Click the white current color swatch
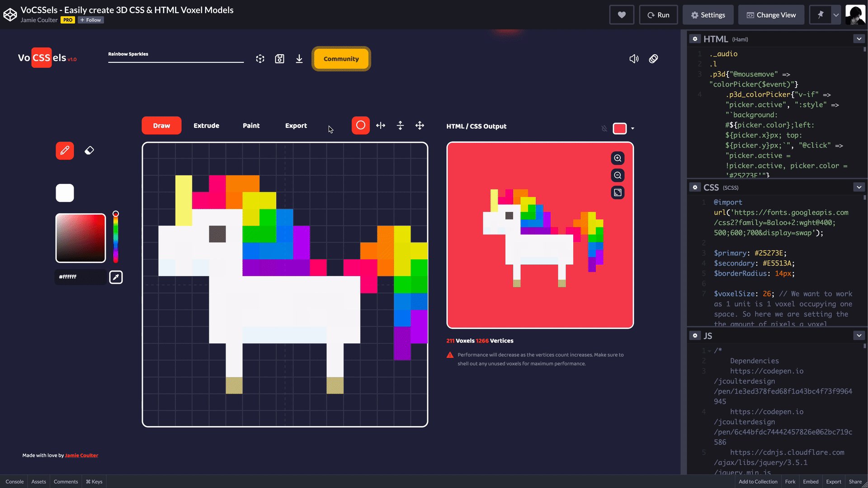Viewport: 868px width, 488px height. pos(65,193)
